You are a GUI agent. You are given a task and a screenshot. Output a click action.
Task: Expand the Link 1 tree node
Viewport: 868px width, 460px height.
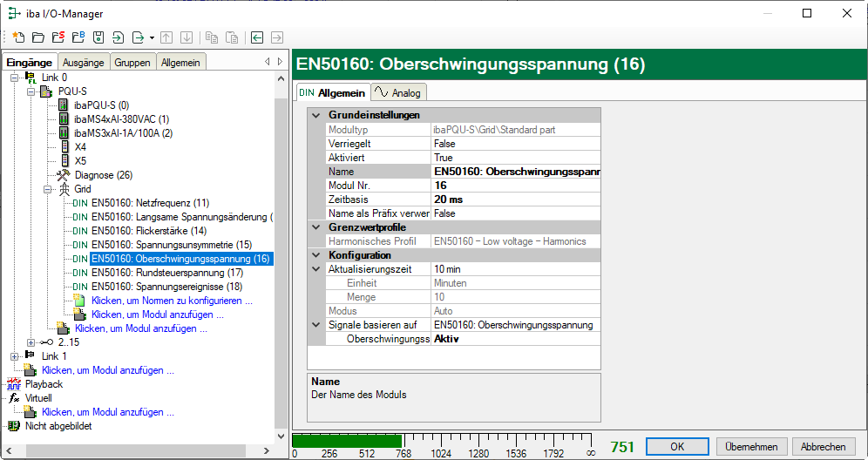[x=15, y=356]
